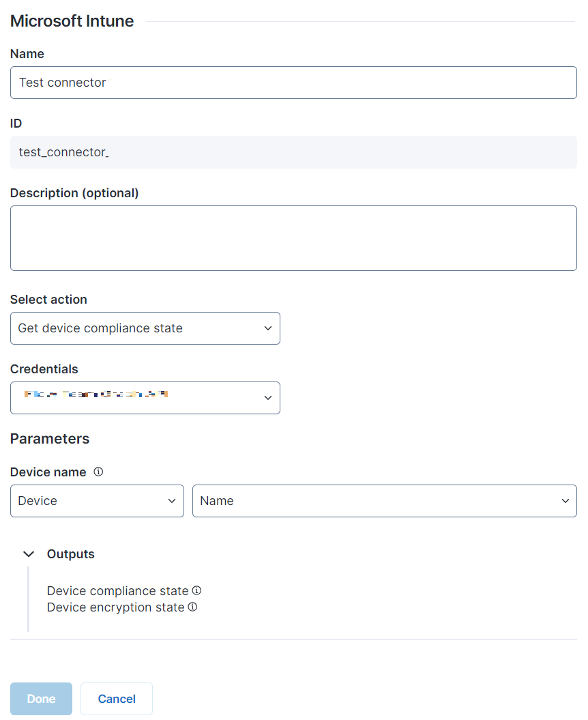Click the Microsoft Intune heading
Image resolution: width=588 pixels, height=720 pixels.
tap(72, 21)
